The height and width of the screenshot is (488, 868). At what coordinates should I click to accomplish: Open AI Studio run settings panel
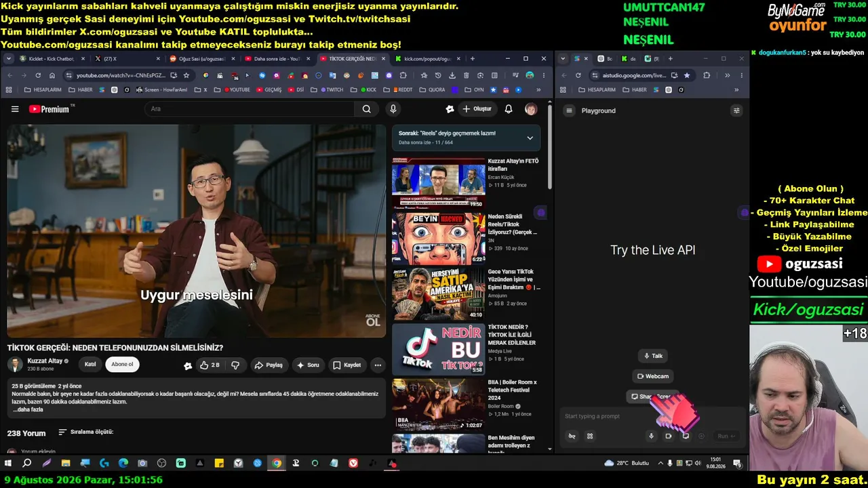736,110
